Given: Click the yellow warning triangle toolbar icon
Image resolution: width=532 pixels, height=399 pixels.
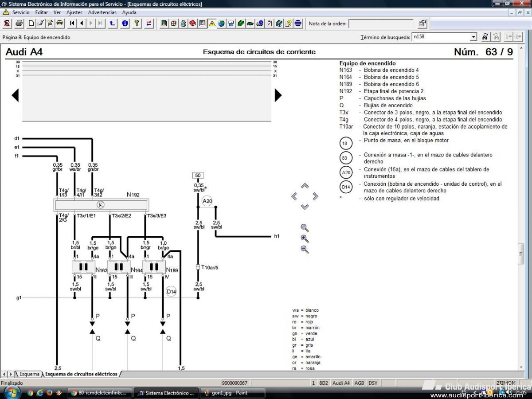Looking at the screenshot, I should pos(212,23).
